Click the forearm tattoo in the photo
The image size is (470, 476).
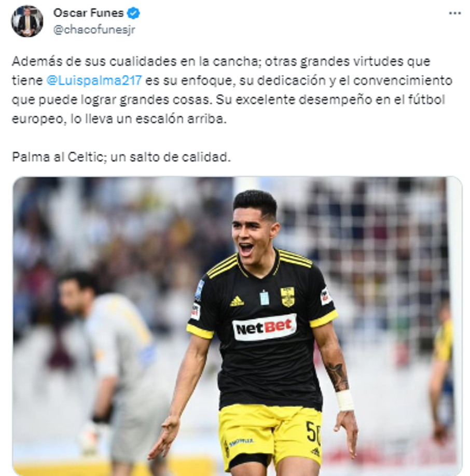(337, 376)
